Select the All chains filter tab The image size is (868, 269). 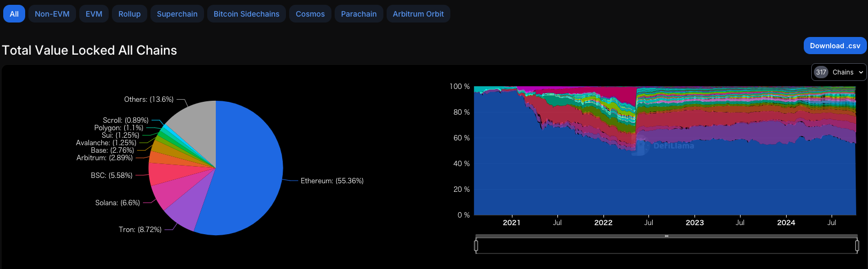coord(14,14)
